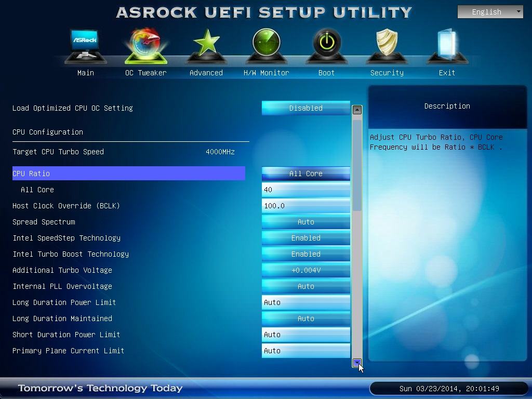Click the date and time display
The image size is (532, 399).
tap(449, 389)
